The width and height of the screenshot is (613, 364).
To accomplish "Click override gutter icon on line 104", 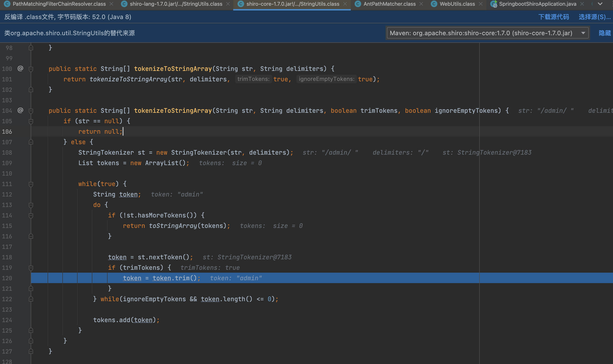I will 20,110.
